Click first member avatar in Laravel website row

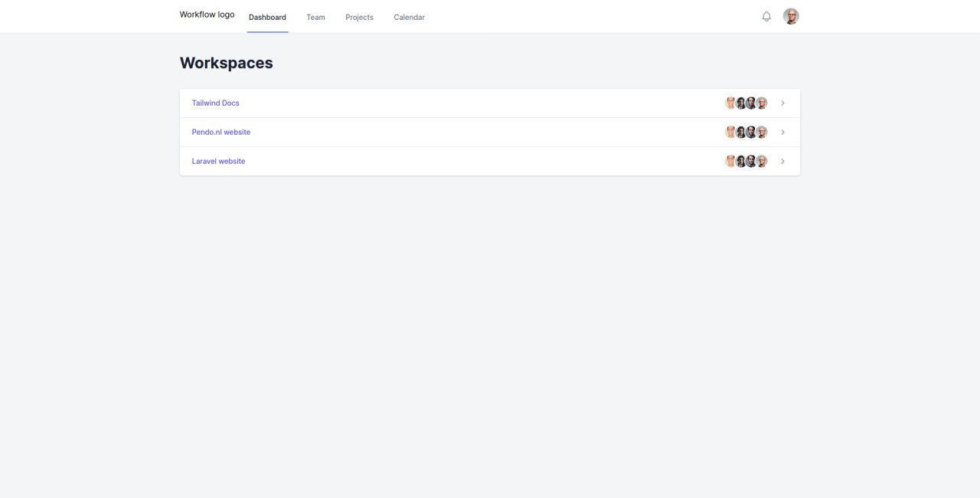pyautogui.click(x=730, y=161)
